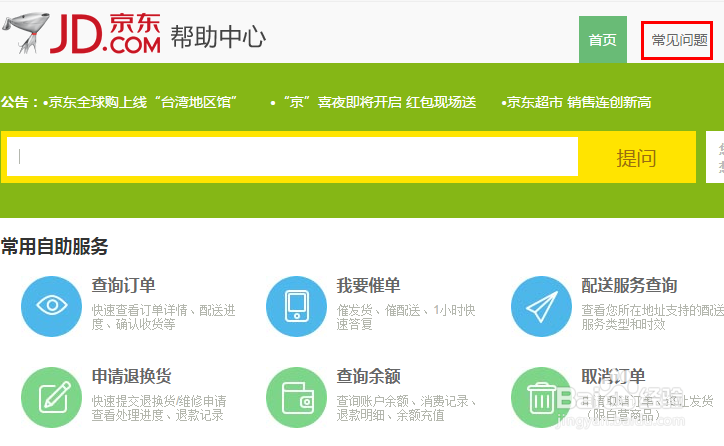Open the 我要催单 service link

click(x=368, y=285)
